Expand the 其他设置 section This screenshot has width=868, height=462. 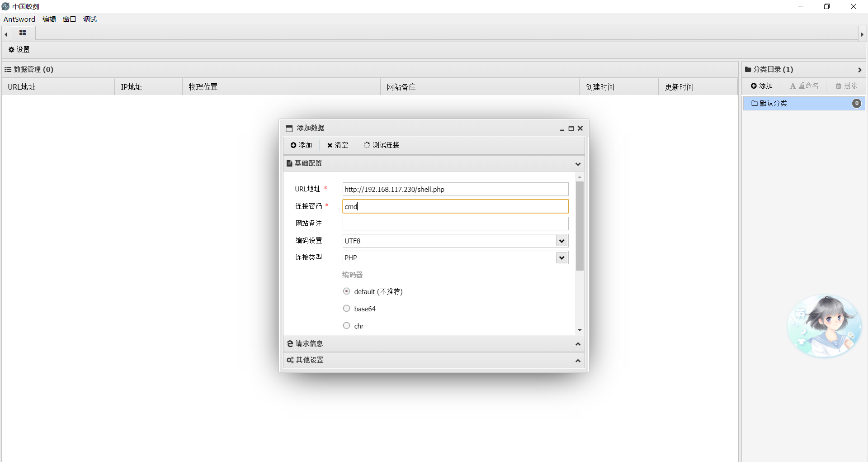[x=433, y=360]
